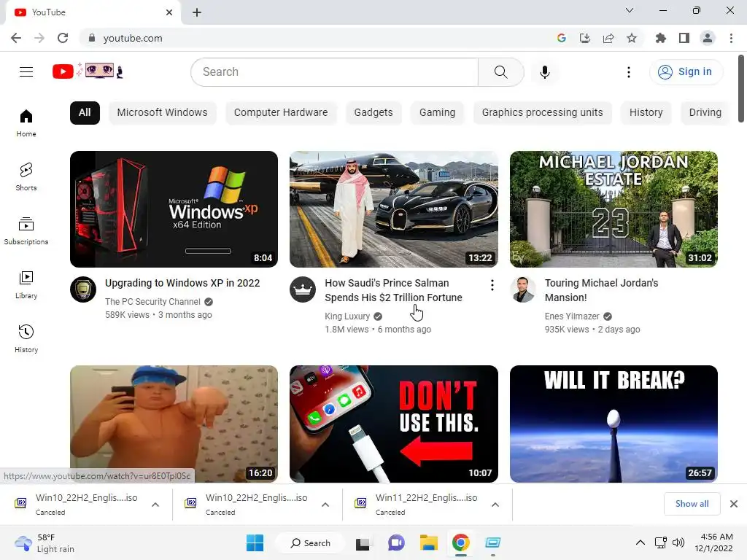Click the install app icon in address bar
The image size is (747, 560).
[x=585, y=38]
